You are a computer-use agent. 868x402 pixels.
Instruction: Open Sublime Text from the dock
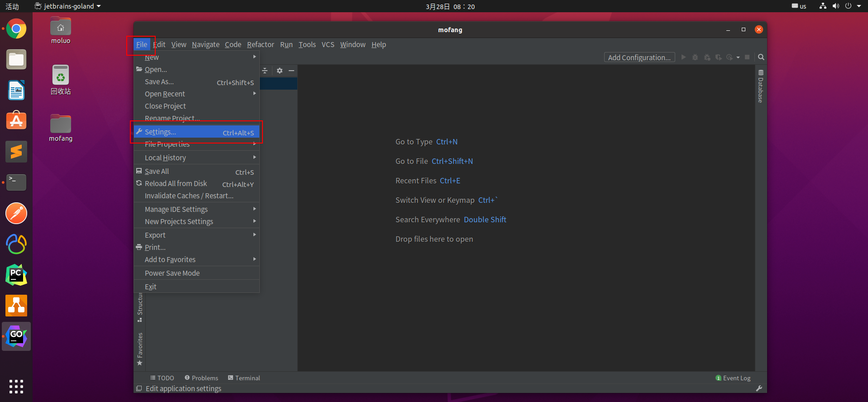coord(16,152)
